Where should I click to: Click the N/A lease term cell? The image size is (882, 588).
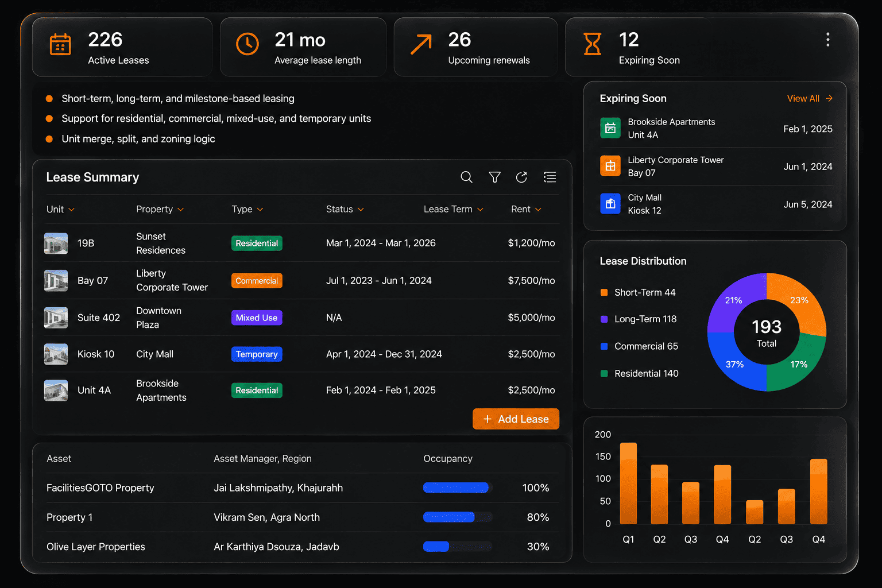[334, 318]
